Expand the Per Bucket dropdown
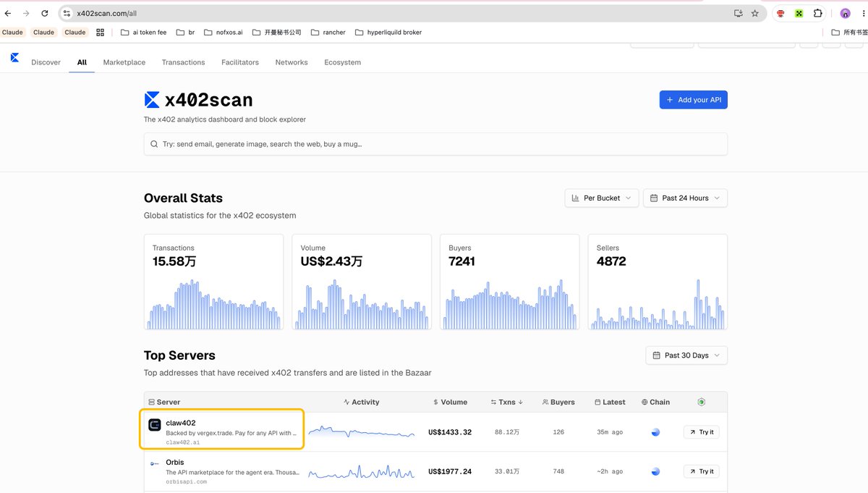The width and height of the screenshot is (868, 493). [x=602, y=198]
